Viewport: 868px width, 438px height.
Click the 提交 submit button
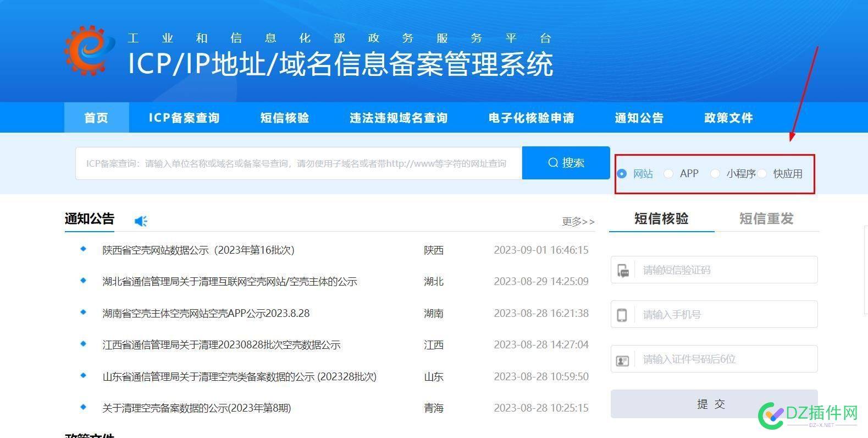click(714, 404)
